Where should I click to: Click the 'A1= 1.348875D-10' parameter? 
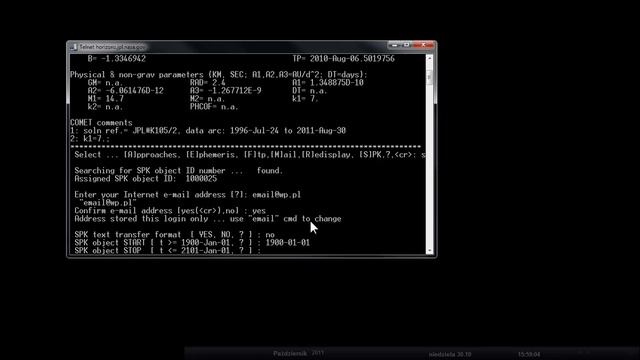328,82
